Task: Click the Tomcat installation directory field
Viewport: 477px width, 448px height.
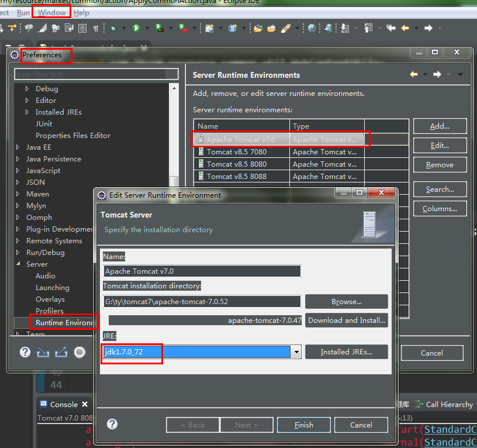Action: pos(202,302)
